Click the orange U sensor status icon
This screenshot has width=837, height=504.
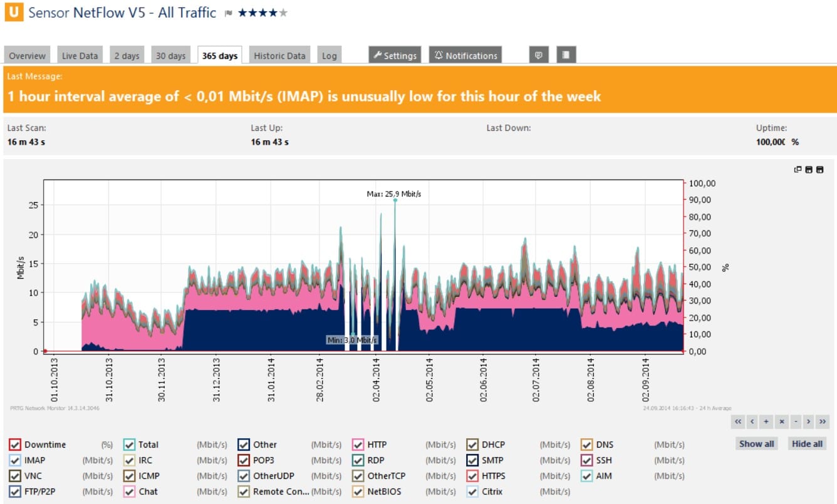(x=14, y=13)
